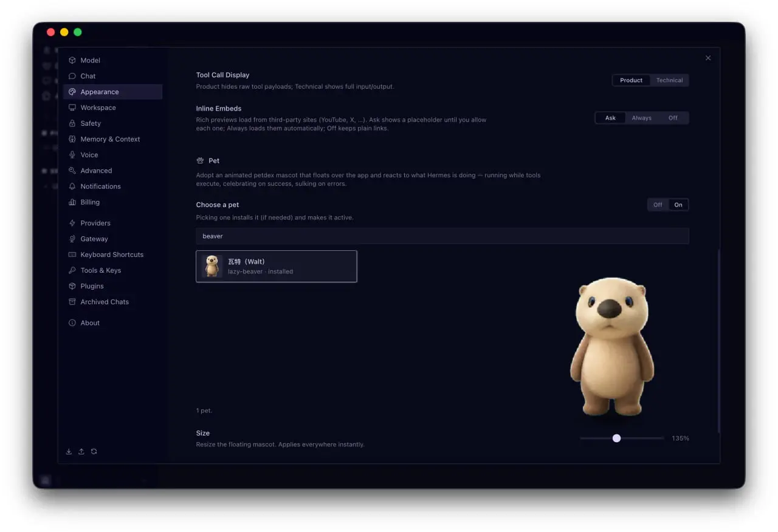Turn the pet On

click(678, 205)
